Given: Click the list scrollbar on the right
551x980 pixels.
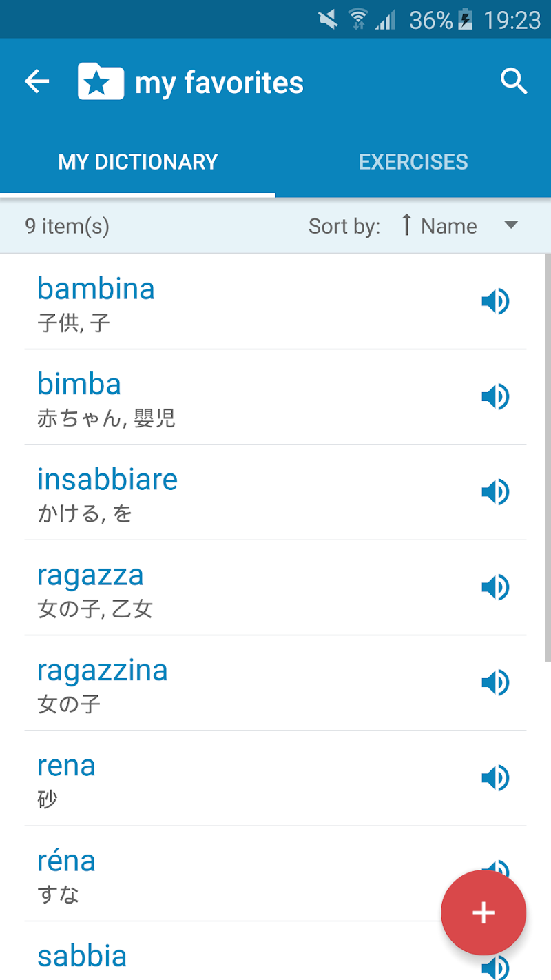Looking at the screenshot, I should (x=547, y=455).
